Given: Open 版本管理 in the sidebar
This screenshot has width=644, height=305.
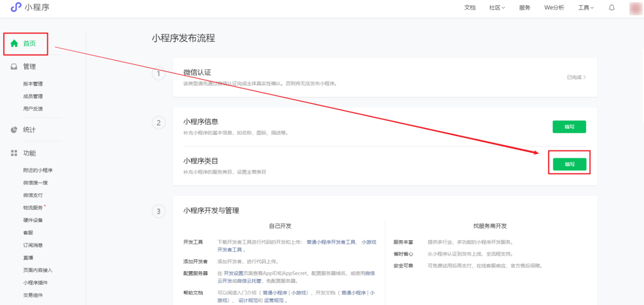Looking at the screenshot, I should pos(33,84).
